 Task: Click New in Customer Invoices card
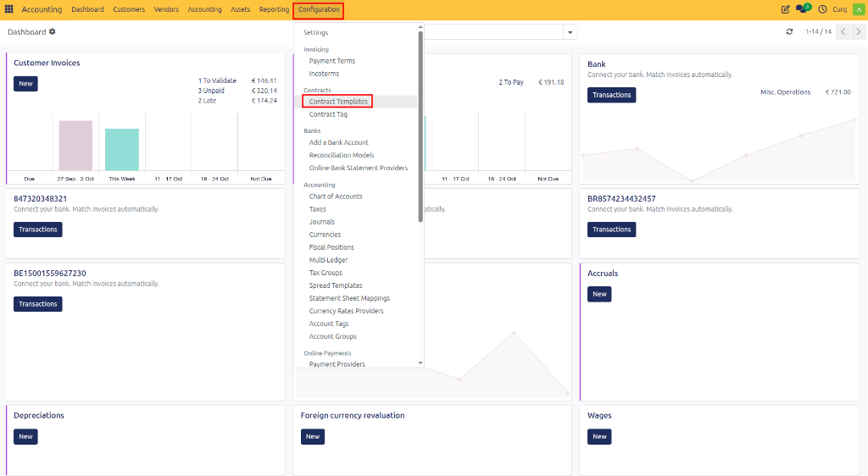pyautogui.click(x=25, y=84)
